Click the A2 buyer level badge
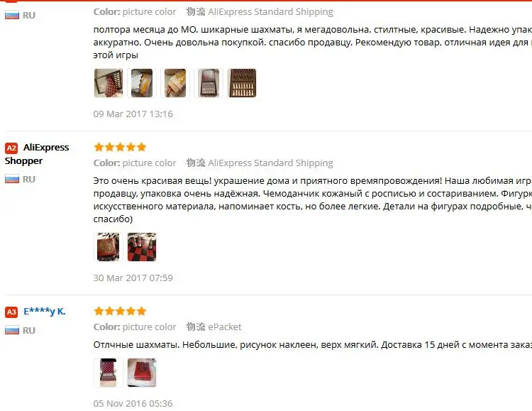 pyautogui.click(x=11, y=148)
